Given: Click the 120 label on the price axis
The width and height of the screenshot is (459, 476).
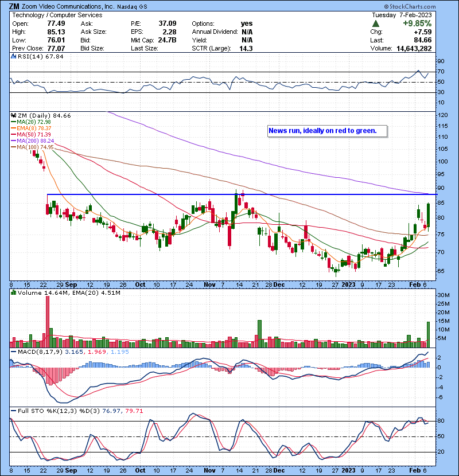Looking at the screenshot, I should 443,115.
